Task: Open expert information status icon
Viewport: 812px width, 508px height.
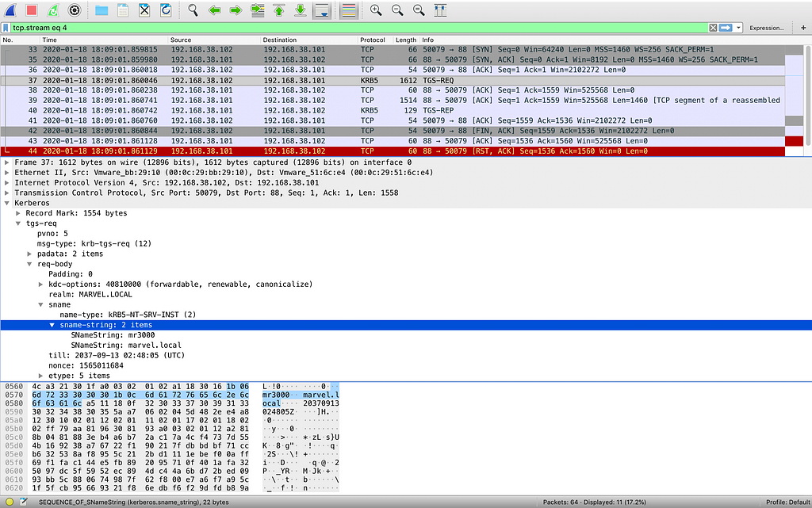Action: pos(10,502)
